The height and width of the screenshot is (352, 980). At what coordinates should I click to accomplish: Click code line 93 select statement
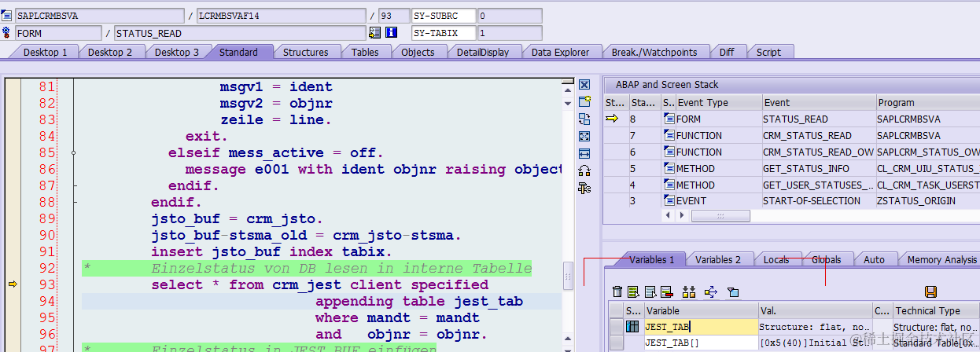point(320,284)
